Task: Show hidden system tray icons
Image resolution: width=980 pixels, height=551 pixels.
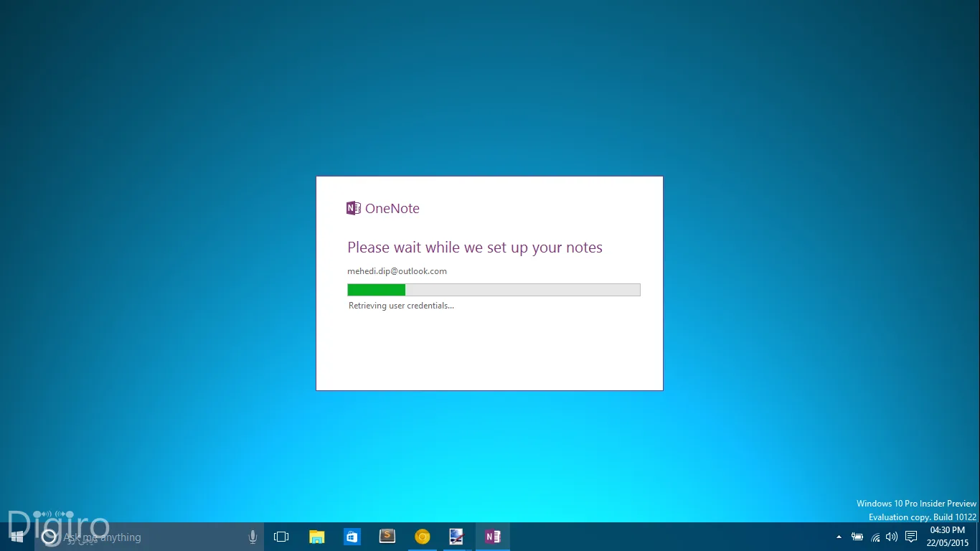Action: (839, 537)
